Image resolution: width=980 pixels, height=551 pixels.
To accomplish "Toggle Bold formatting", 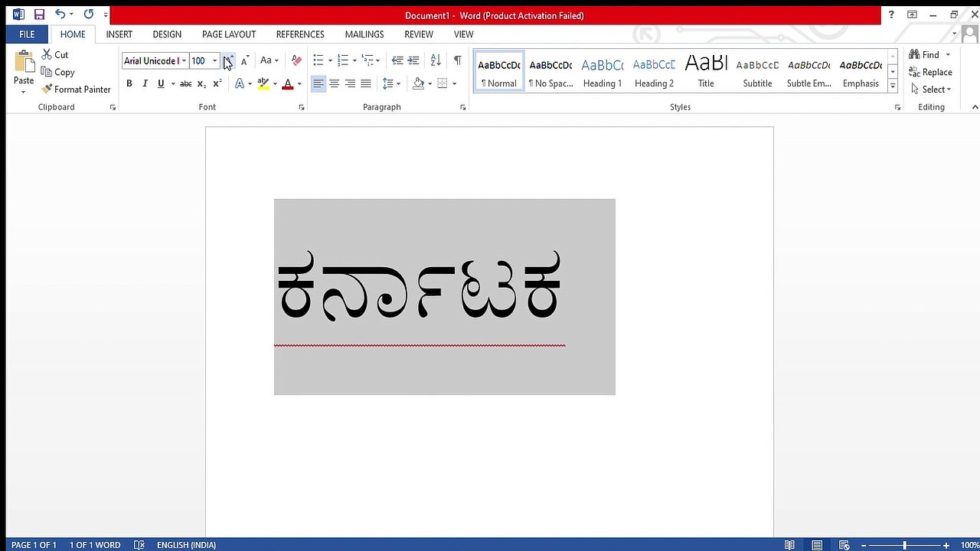I will click(x=129, y=83).
